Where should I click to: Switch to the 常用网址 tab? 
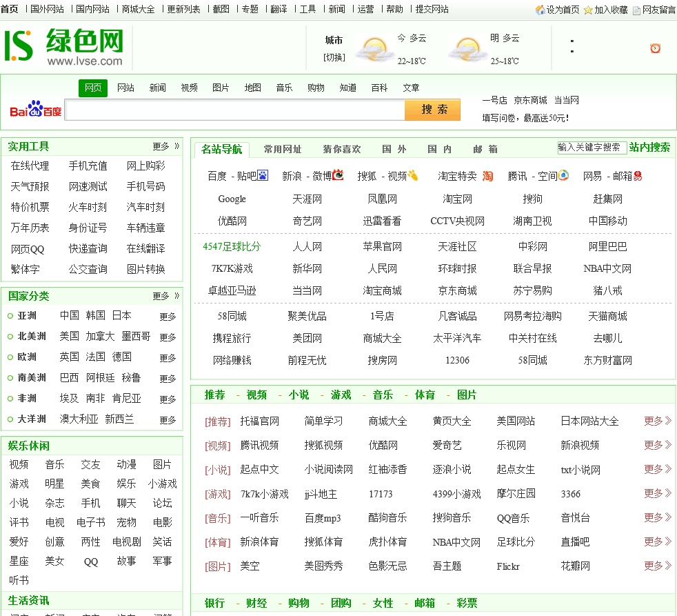283,150
